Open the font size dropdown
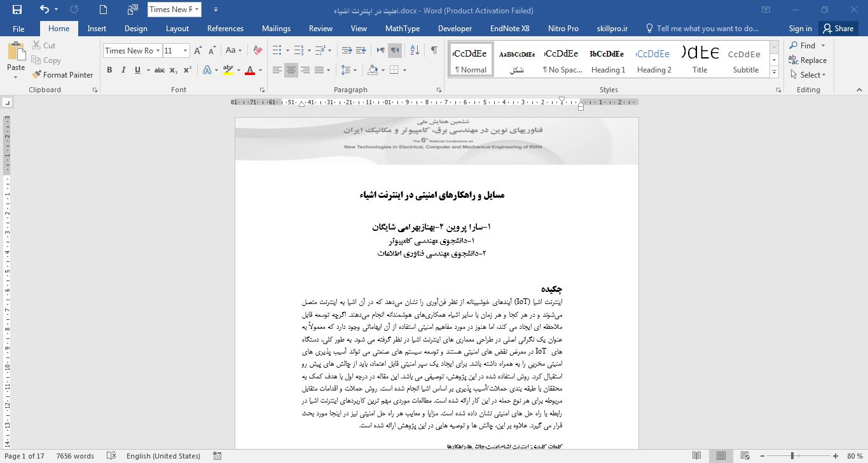This screenshot has width=868, height=463. pos(185,50)
